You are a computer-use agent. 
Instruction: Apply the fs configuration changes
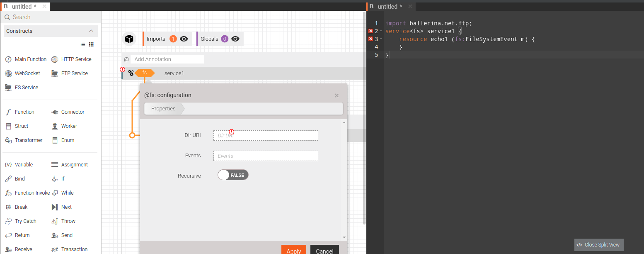click(294, 249)
